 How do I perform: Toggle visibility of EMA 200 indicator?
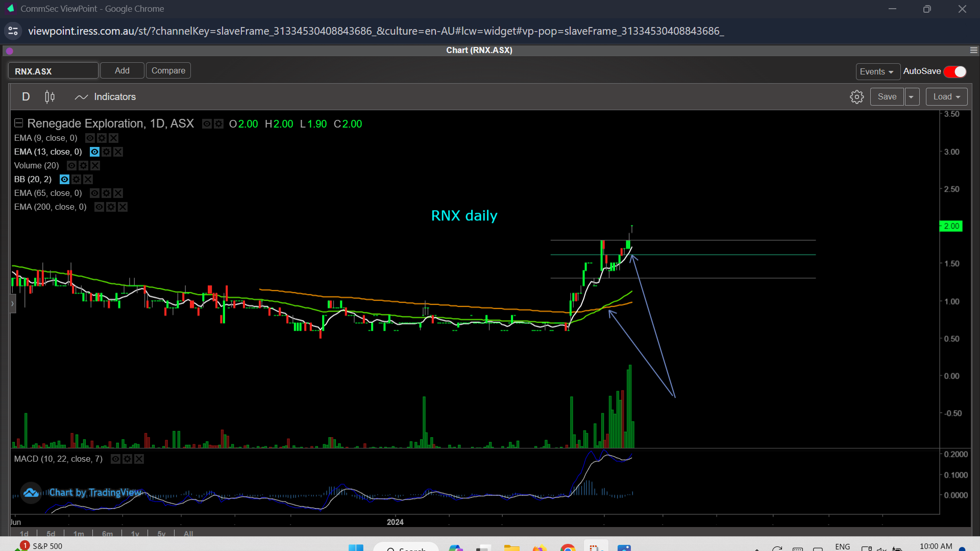pyautogui.click(x=99, y=207)
